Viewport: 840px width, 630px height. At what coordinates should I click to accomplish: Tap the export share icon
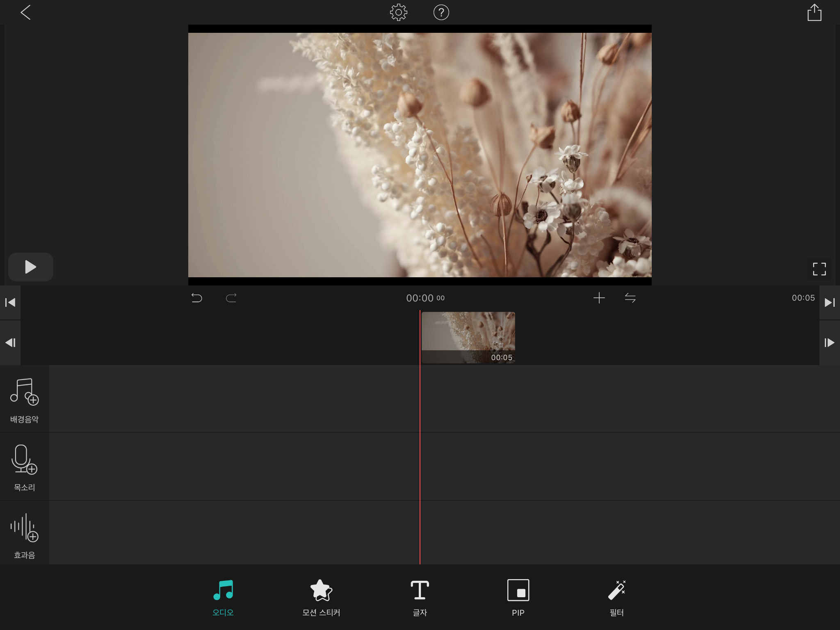[814, 12]
